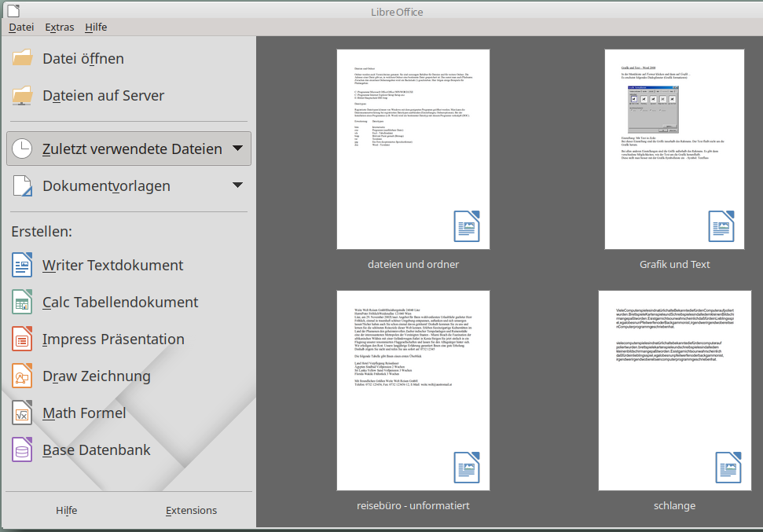Click the Dateien auf Server label

point(103,95)
